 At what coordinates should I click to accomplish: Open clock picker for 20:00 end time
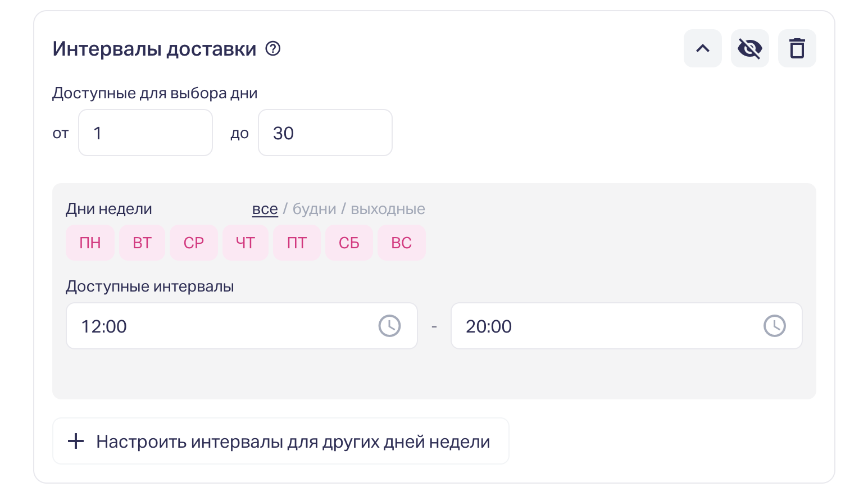tap(774, 326)
